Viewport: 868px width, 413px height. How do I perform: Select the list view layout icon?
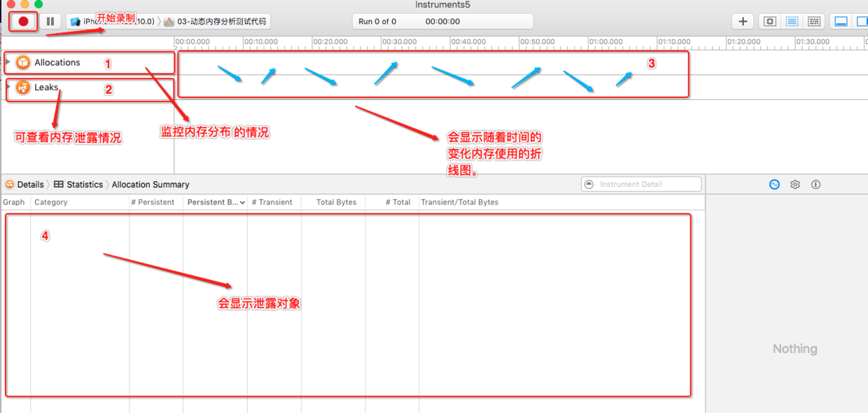792,21
